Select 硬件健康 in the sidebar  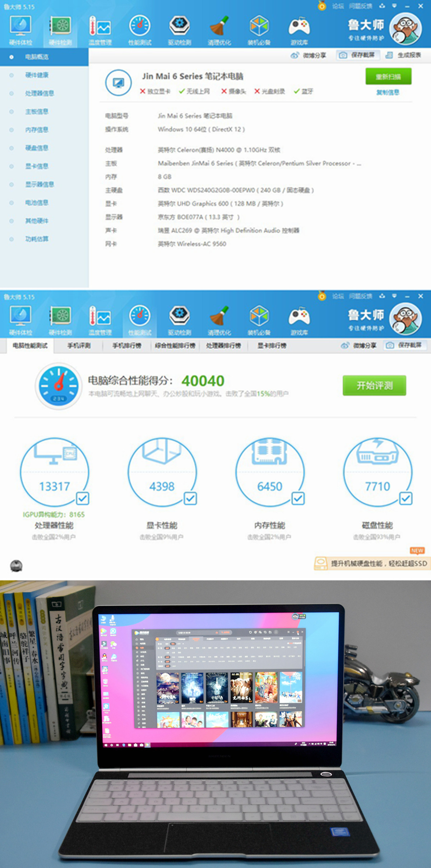[44, 75]
